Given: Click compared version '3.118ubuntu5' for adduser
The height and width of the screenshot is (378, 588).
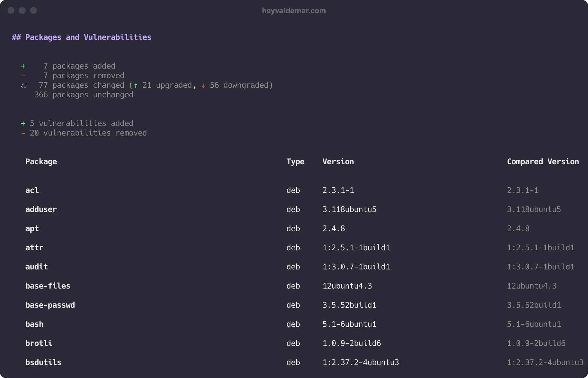Looking at the screenshot, I should 534,210.
